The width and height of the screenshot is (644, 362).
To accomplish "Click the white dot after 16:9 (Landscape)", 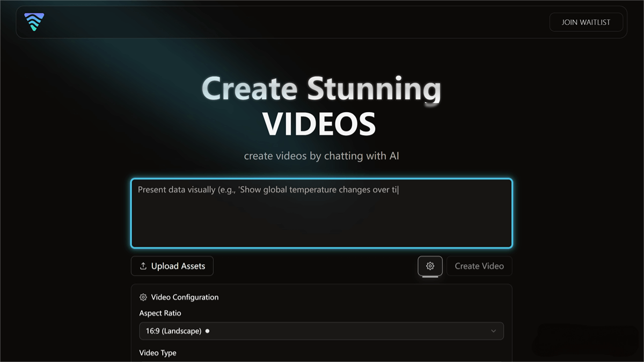I will [207, 331].
